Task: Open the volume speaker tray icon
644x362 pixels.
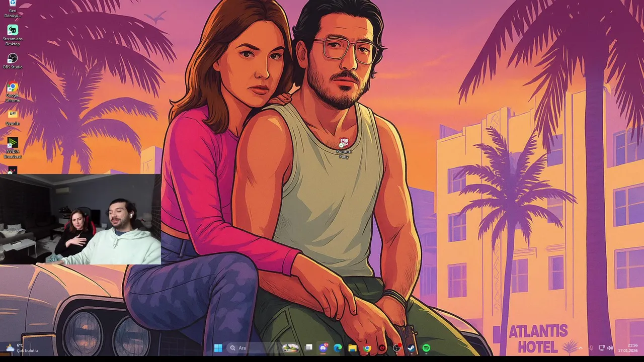Action: 610,348
